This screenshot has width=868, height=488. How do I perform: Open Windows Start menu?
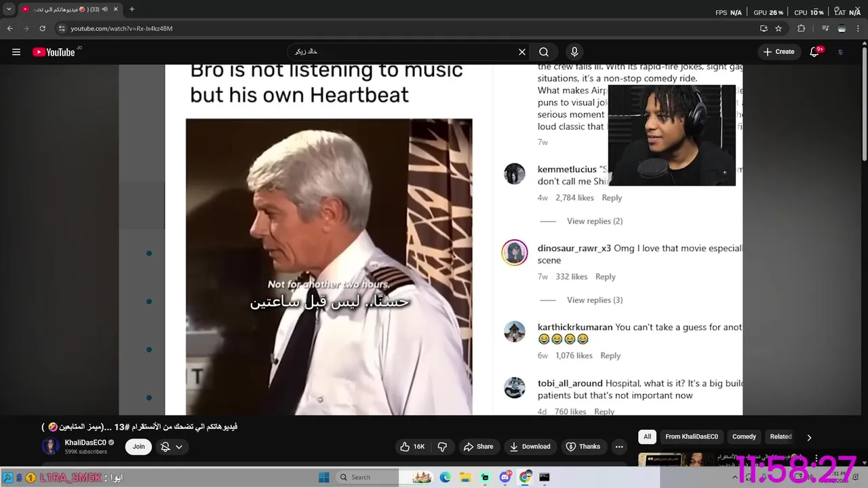click(x=323, y=477)
